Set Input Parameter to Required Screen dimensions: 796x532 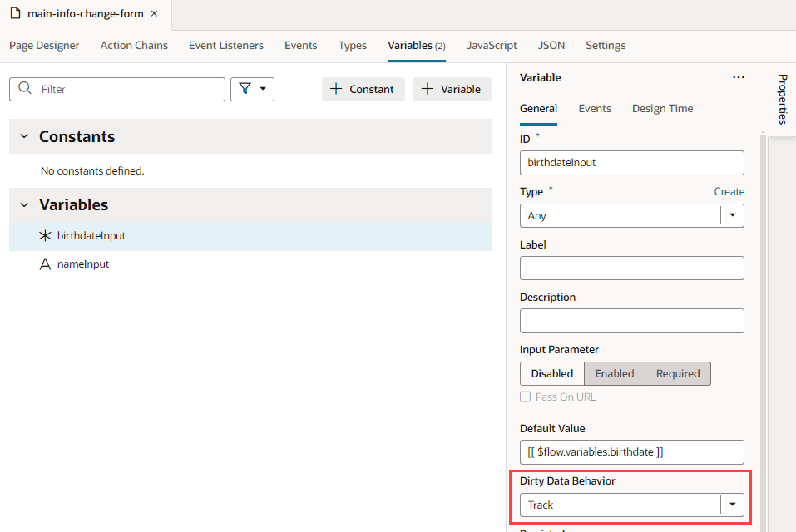[678, 374]
